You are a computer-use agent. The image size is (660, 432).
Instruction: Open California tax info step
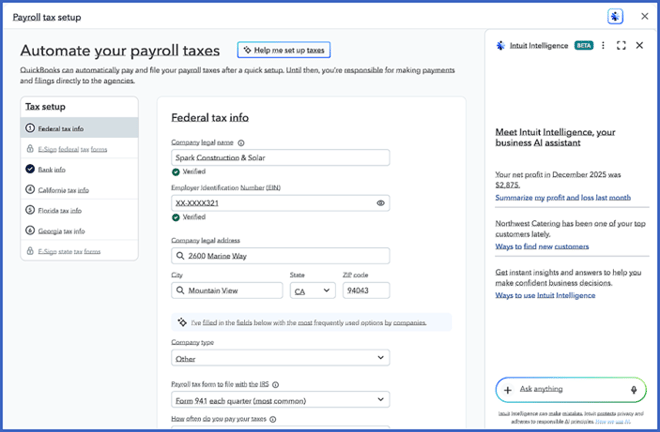click(80, 189)
